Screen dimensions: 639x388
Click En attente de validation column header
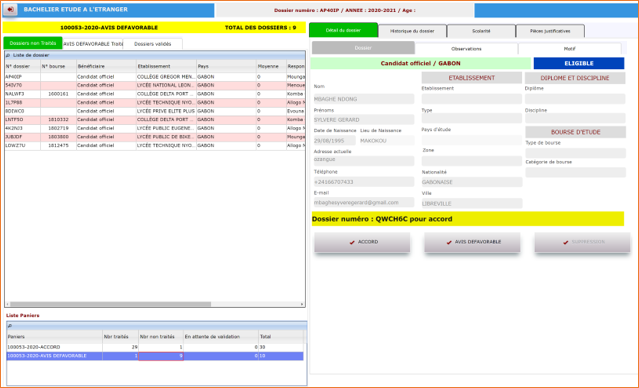(220, 337)
